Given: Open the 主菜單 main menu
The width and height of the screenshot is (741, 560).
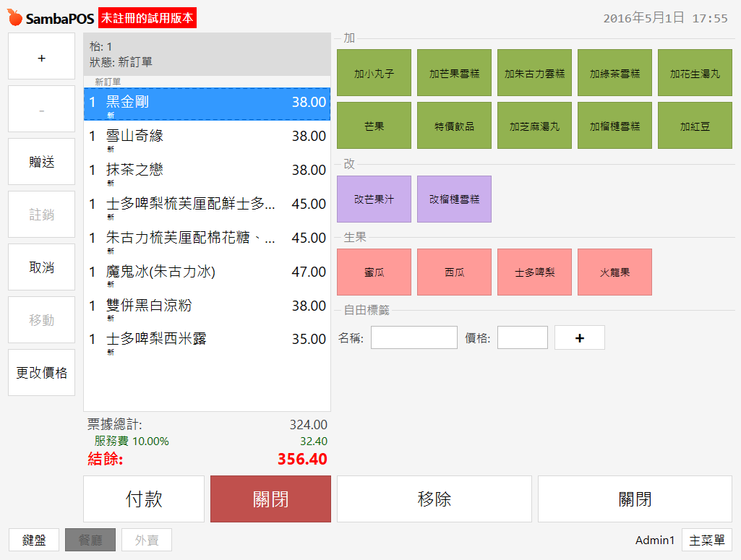Looking at the screenshot, I should click(x=706, y=540).
